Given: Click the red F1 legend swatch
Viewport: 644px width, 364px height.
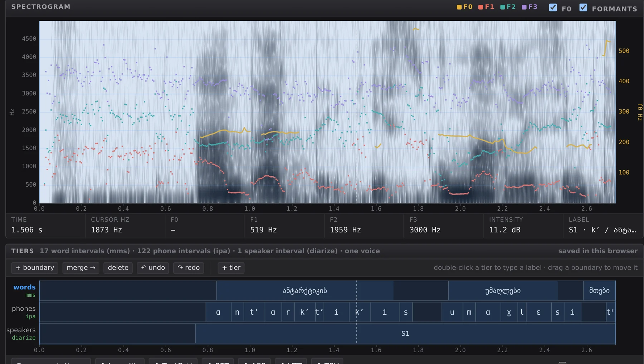Looking at the screenshot, I should [480, 7].
